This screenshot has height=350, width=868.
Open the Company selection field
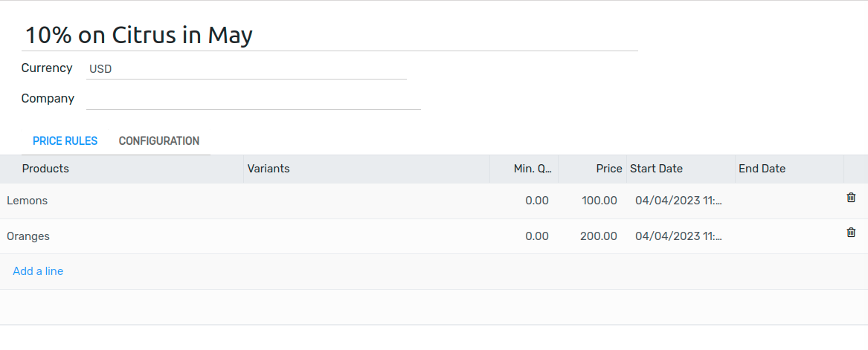pyautogui.click(x=254, y=100)
